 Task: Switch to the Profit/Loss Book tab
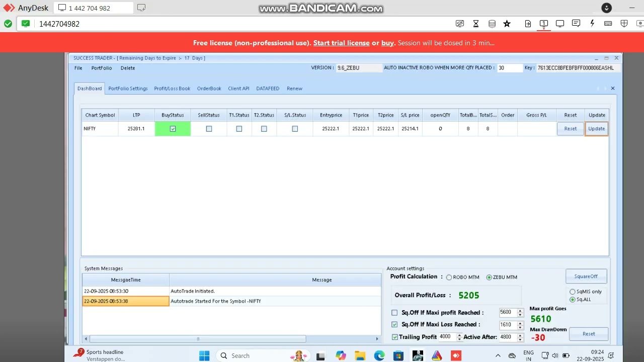[x=172, y=88]
